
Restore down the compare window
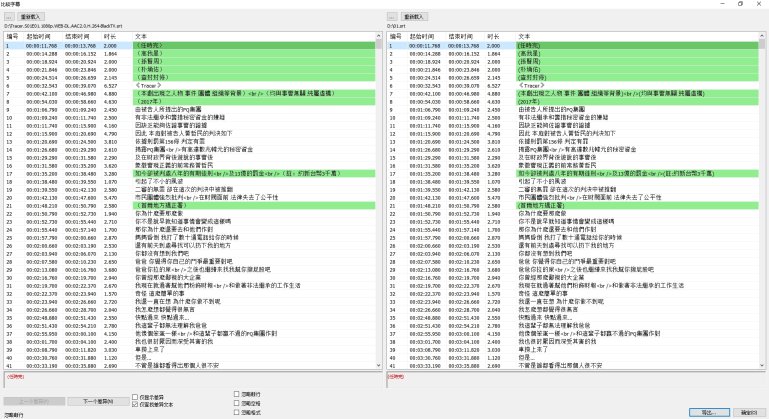741,4
